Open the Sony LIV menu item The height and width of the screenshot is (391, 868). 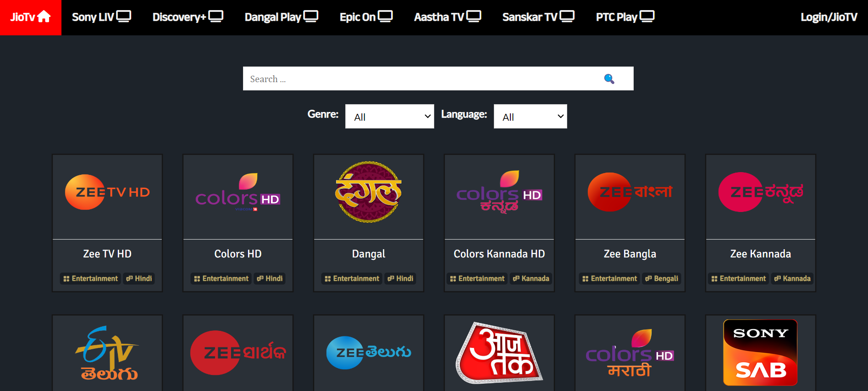(x=101, y=17)
